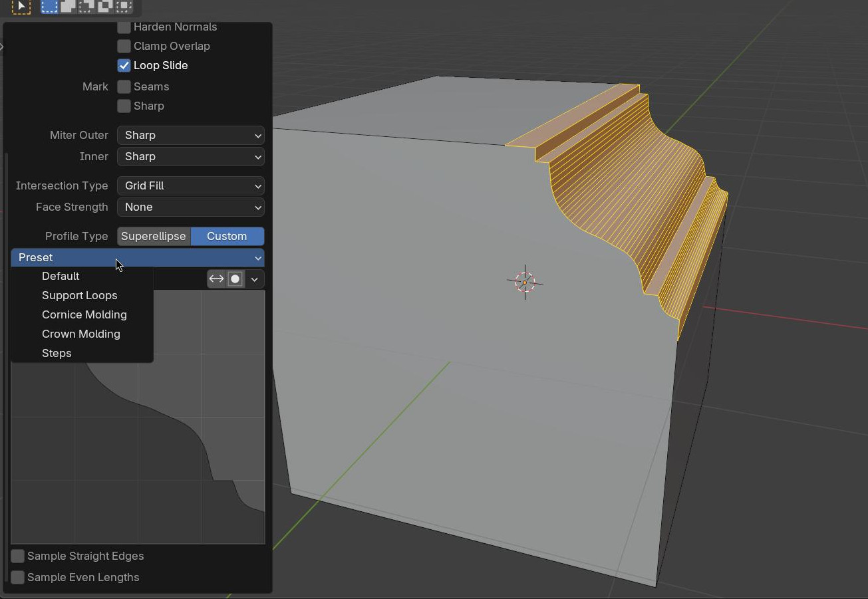868x599 pixels.
Task: Toggle the profile clipping dot icon
Action: (235, 279)
